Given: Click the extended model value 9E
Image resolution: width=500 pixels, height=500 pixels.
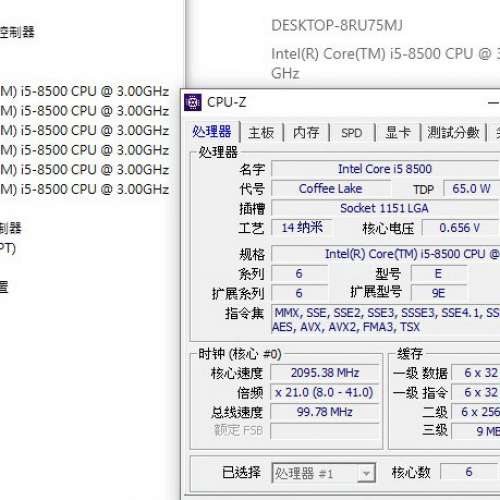Looking at the screenshot, I should [x=439, y=293].
